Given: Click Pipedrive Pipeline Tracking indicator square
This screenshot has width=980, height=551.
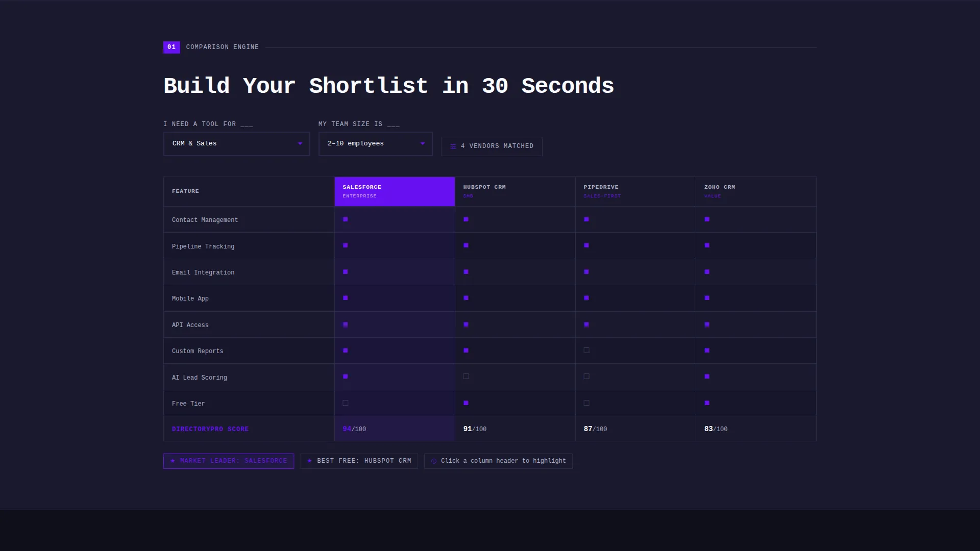Looking at the screenshot, I should point(586,245).
